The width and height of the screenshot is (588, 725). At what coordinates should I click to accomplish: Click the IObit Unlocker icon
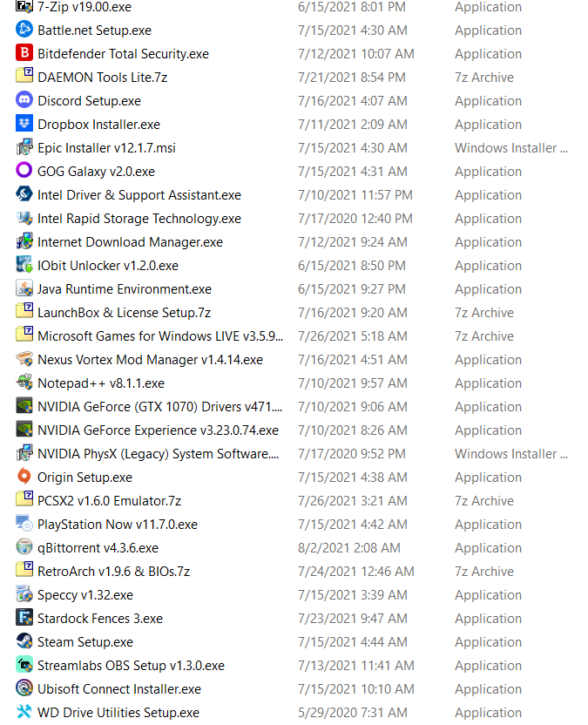[x=24, y=265]
